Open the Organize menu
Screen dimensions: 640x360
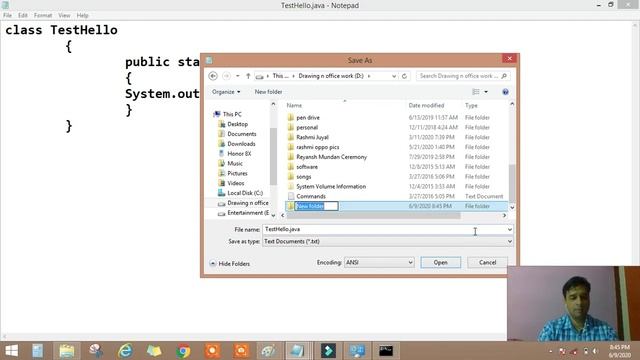coord(226,92)
